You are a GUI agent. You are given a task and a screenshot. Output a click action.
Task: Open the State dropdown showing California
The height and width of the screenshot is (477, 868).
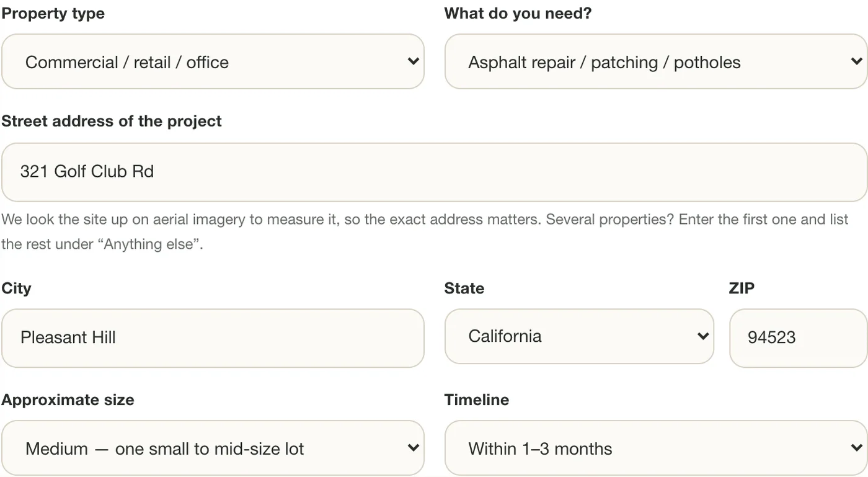579,336
